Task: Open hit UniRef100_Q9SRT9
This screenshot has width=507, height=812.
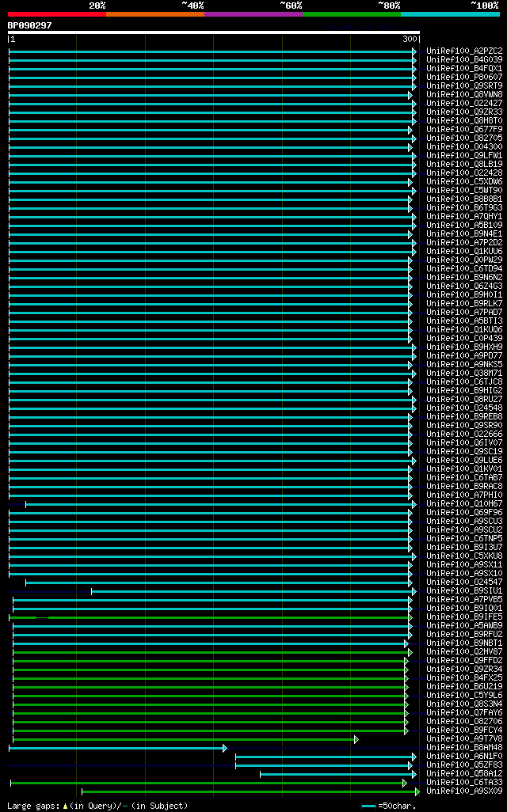Action: (464, 86)
